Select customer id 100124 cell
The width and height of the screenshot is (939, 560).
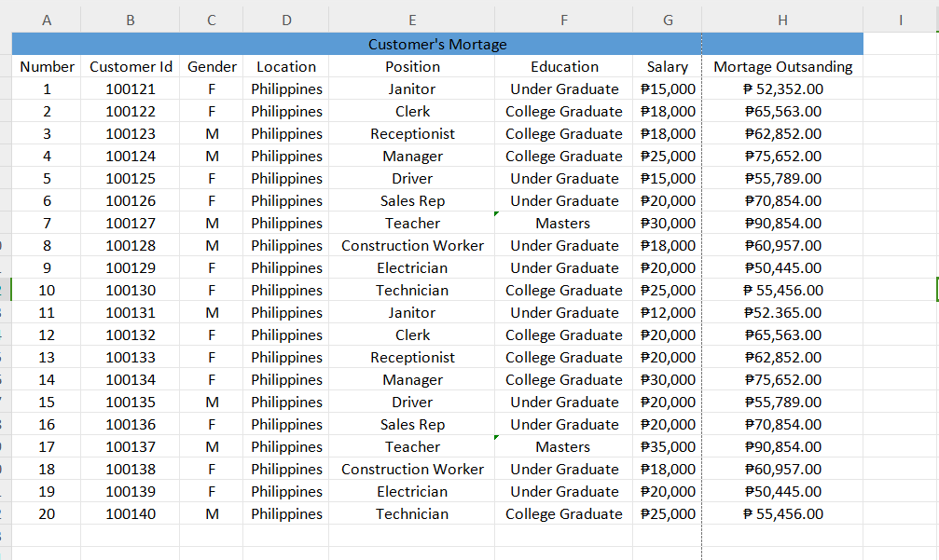pos(131,157)
